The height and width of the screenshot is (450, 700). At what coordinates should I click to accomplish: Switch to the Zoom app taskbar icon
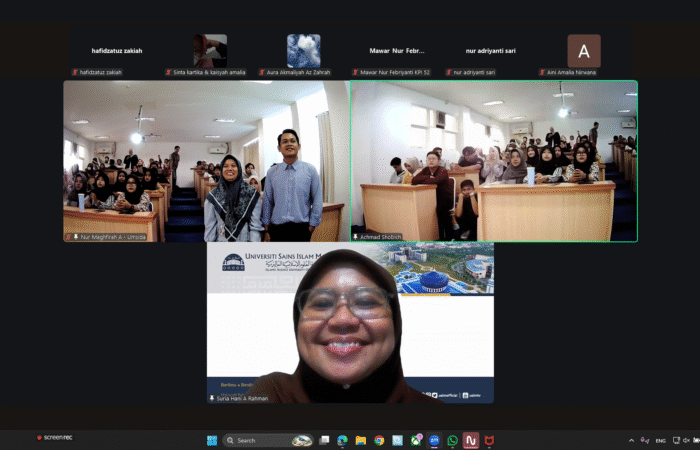(x=434, y=440)
